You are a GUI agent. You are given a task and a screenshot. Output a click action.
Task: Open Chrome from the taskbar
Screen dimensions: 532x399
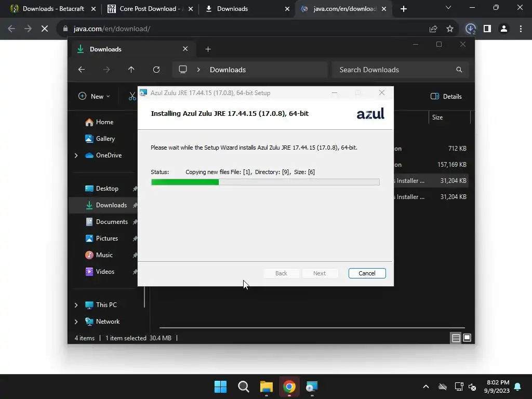coord(289,387)
